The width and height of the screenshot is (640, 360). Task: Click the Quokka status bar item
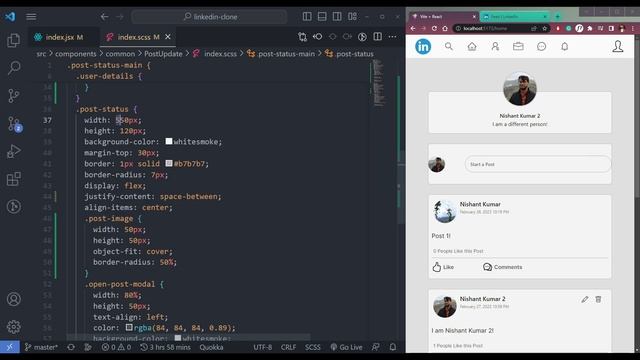(211, 347)
